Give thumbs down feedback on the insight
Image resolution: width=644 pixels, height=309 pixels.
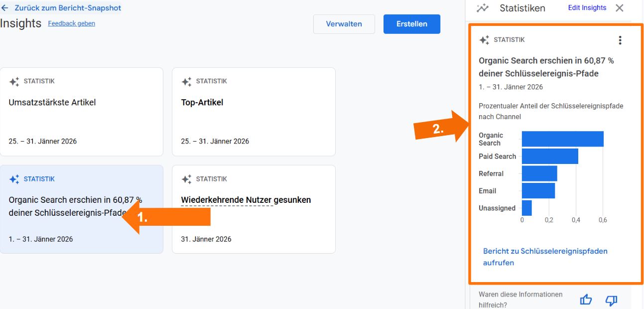coord(611,299)
